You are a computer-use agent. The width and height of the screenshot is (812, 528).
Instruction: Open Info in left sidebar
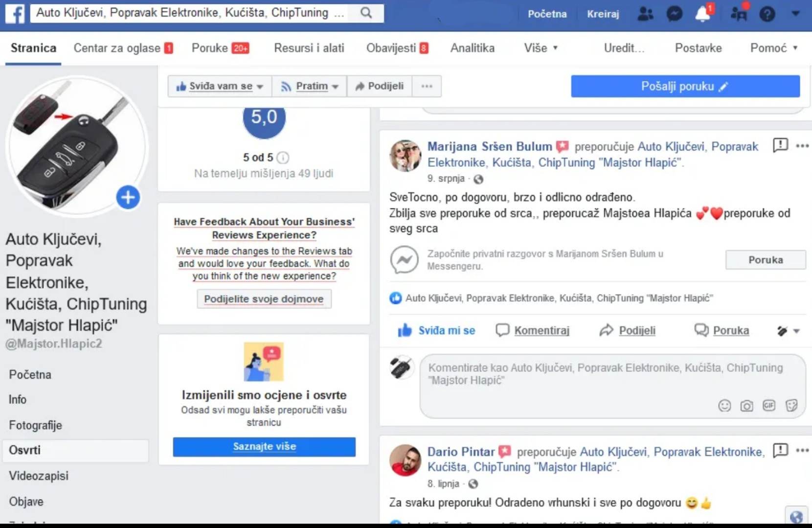coord(18,400)
